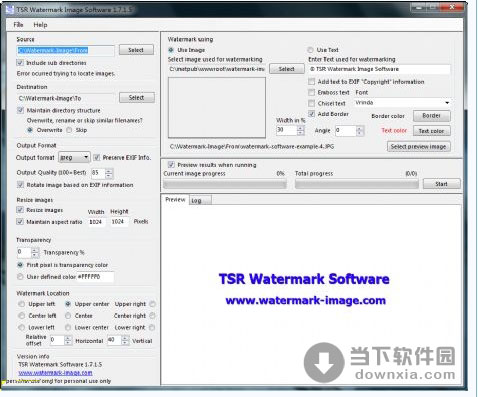Select User defined color radio button

[x=20, y=277]
